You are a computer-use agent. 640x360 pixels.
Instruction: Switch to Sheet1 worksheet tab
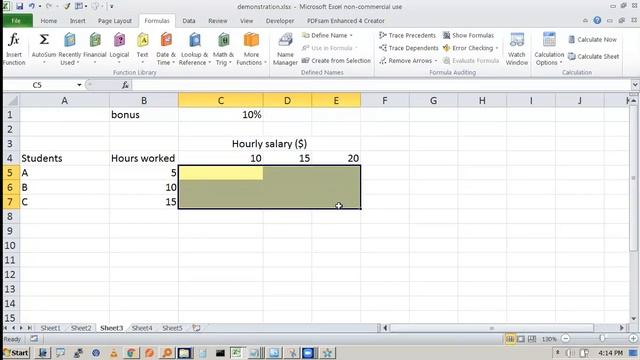point(50,328)
